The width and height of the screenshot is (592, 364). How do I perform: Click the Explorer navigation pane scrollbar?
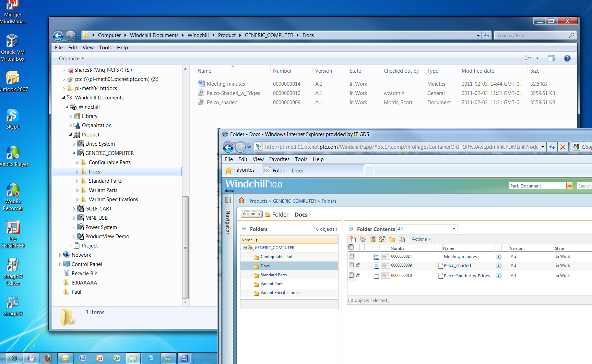click(185, 247)
